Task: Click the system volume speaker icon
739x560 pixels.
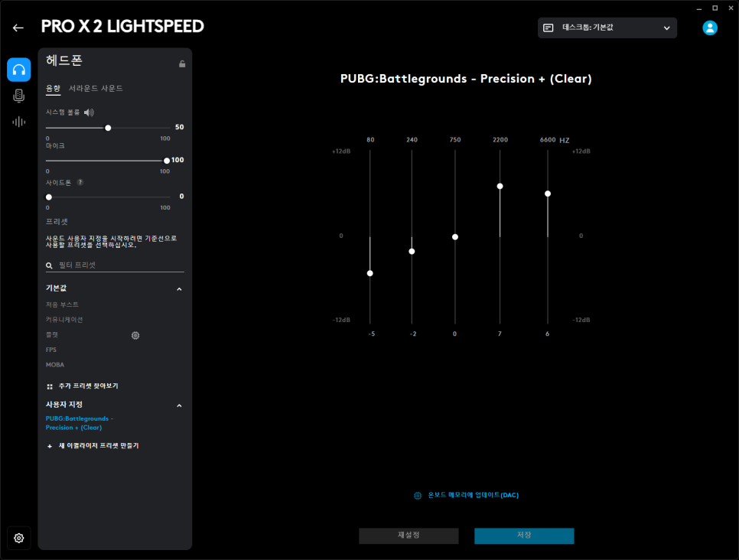Action: point(89,112)
